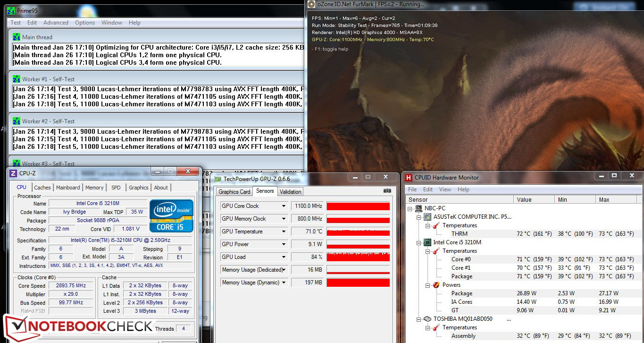Viewport: 644px width, 343px height.
Task: Click the CPUID Hardware Monitor title bar icon
Action: tap(409, 177)
